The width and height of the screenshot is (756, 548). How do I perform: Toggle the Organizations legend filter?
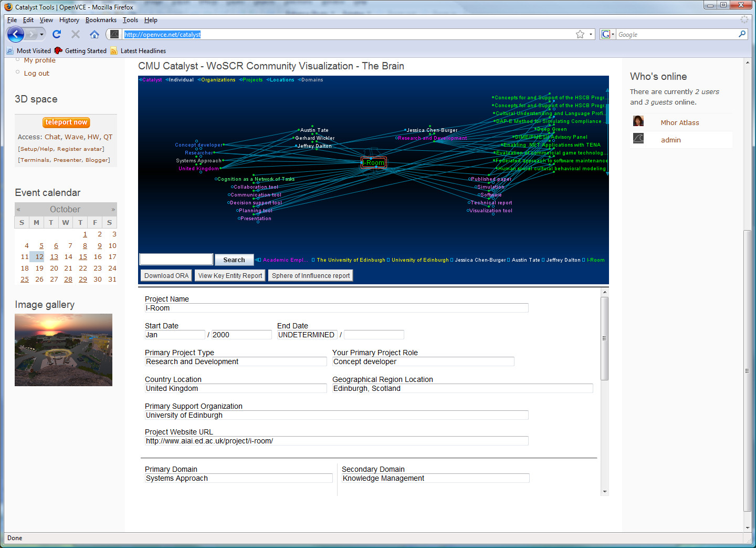(216, 80)
